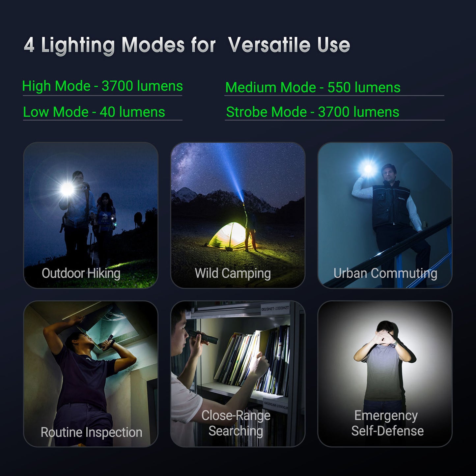476x476 pixels.
Task: Open the Emergency Self-Defense picture
Action: [385, 374]
